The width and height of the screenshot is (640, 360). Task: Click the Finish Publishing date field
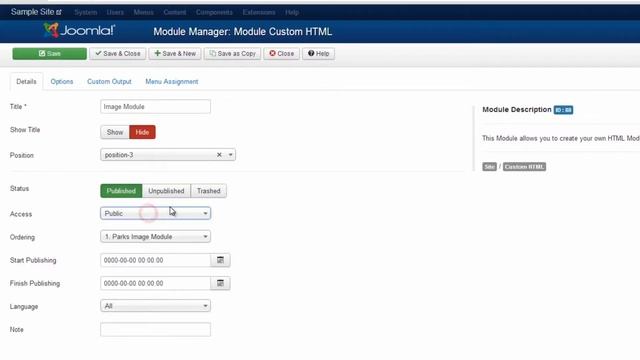pyautogui.click(x=156, y=283)
